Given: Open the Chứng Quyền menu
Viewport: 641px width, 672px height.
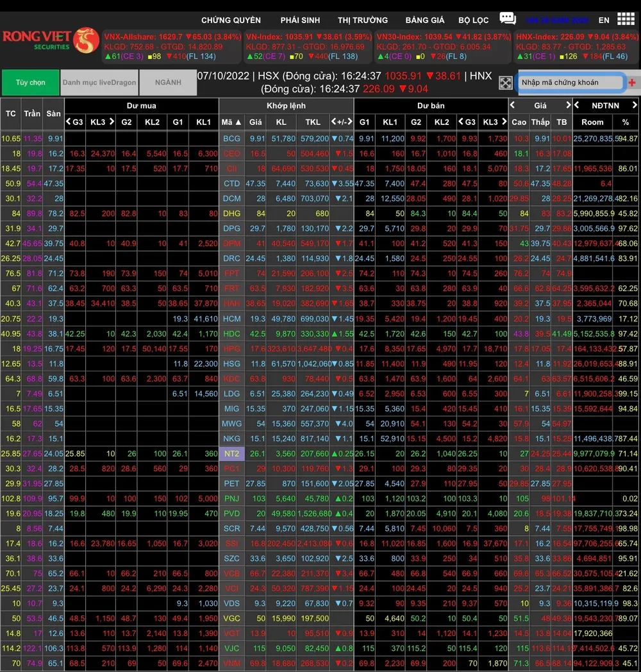Looking at the screenshot, I should point(231,20).
